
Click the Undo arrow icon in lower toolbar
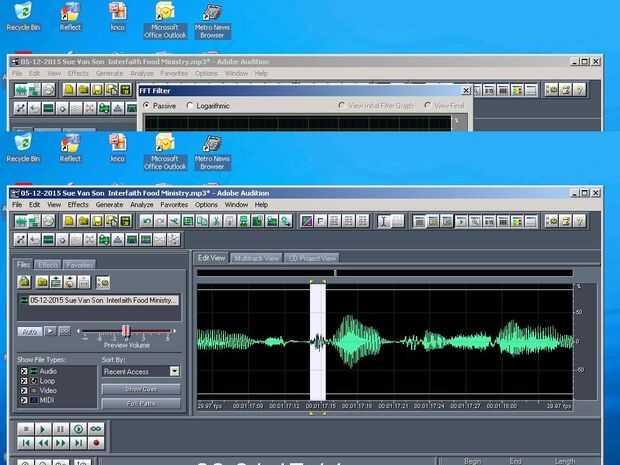pyautogui.click(x=147, y=221)
